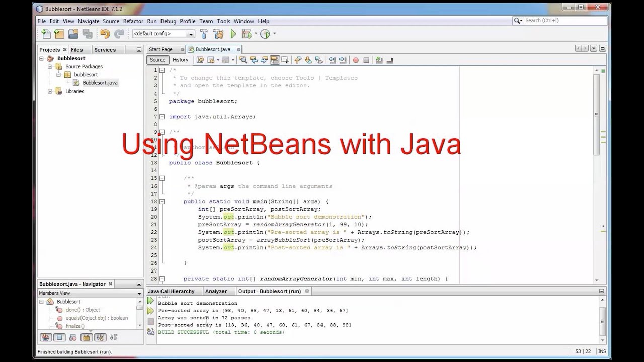This screenshot has height=362, width=644.
Task: Click the Shift Line Right icon
Action: (x=343, y=60)
